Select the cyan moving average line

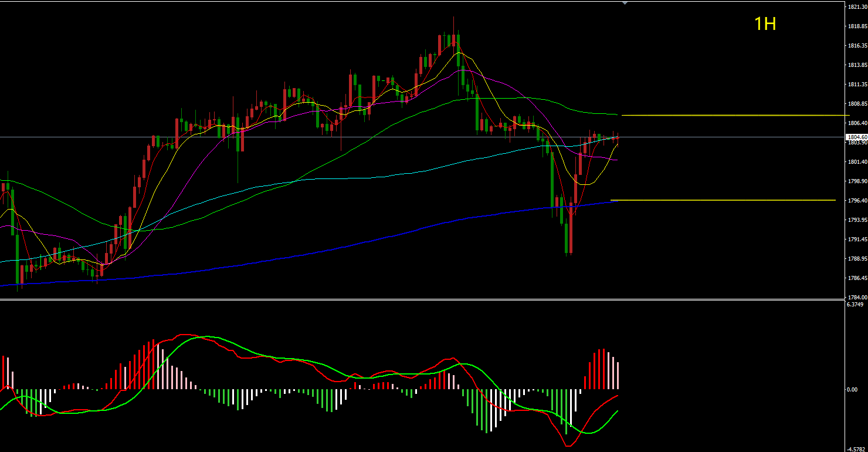[411, 173]
